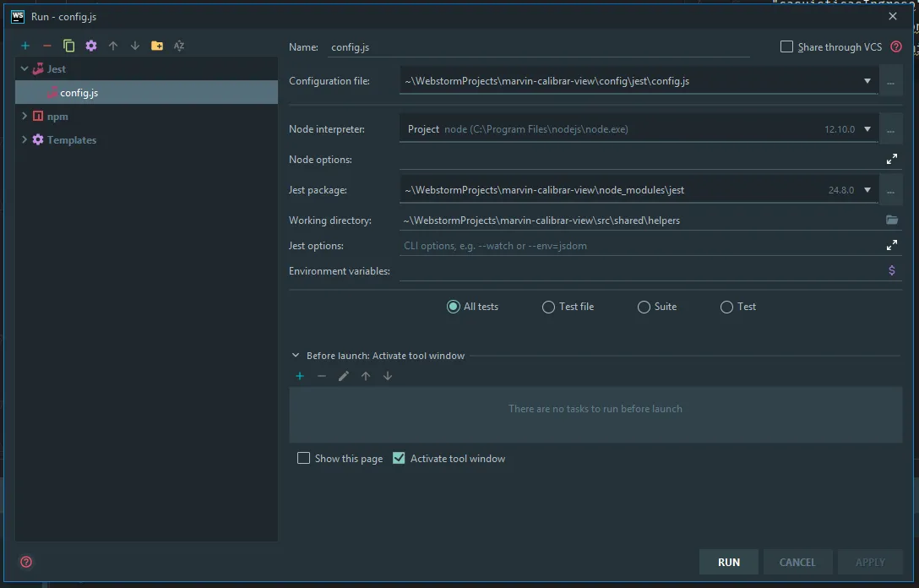919x588 pixels.
Task: Edit the before launch task
Action: [x=344, y=376]
